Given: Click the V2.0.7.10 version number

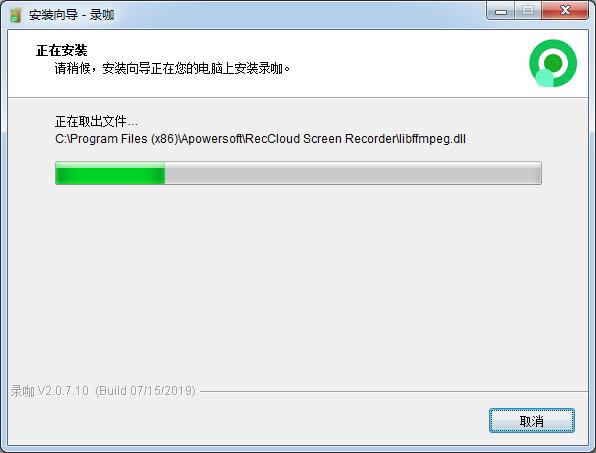Looking at the screenshot, I should (63, 391).
